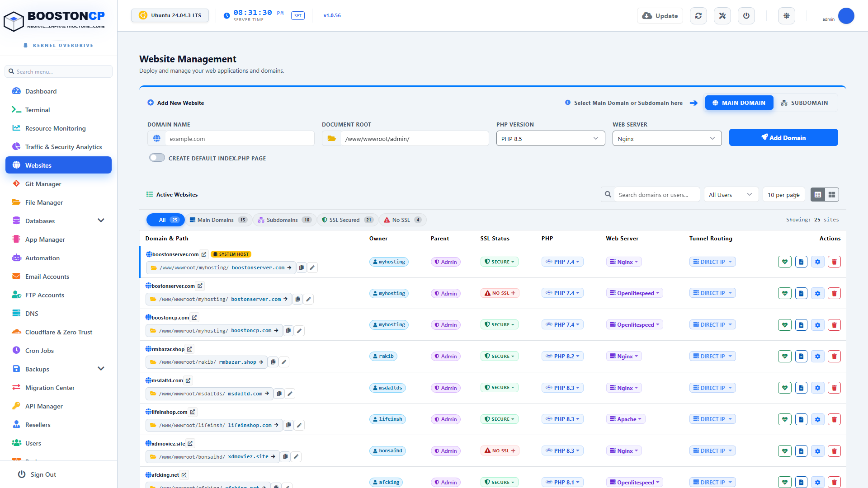Image resolution: width=868 pixels, height=488 pixels.
Task: Select the Subdomains filter tab
Action: (x=284, y=220)
